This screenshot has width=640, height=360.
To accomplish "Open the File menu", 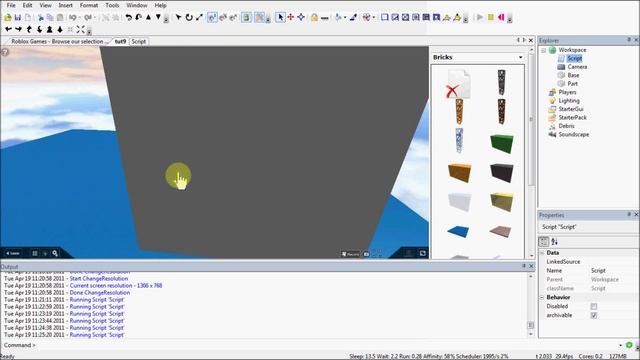I will click(11, 5).
